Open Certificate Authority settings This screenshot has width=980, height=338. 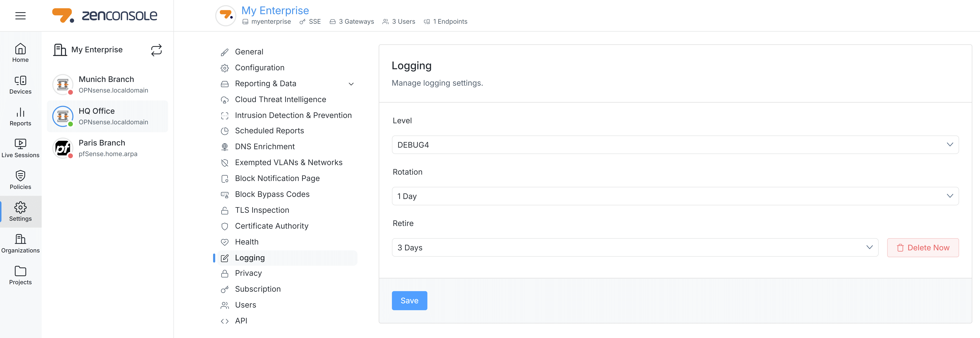(272, 226)
